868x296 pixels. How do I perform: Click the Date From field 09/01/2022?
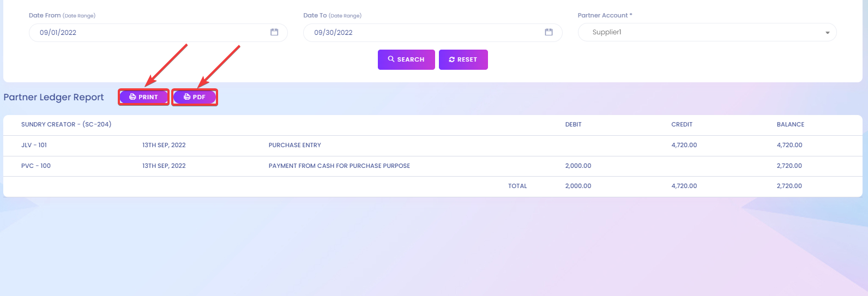tap(158, 33)
